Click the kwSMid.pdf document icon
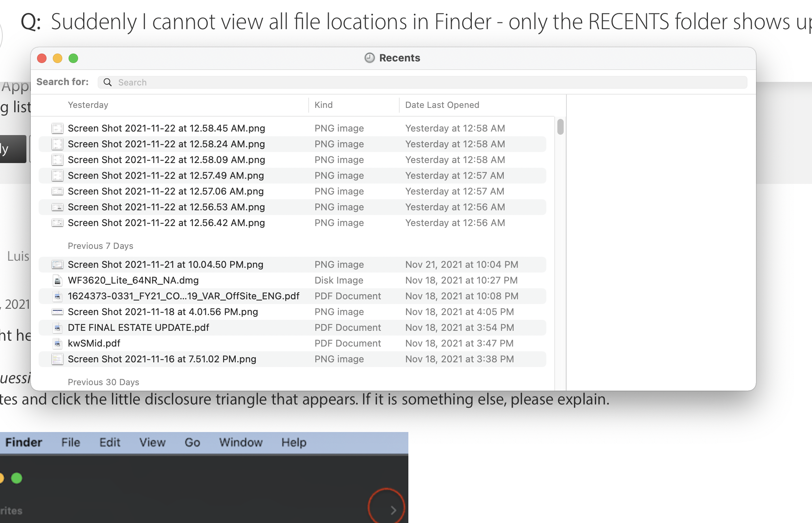This screenshot has height=523, width=812. tap(58, 343)
